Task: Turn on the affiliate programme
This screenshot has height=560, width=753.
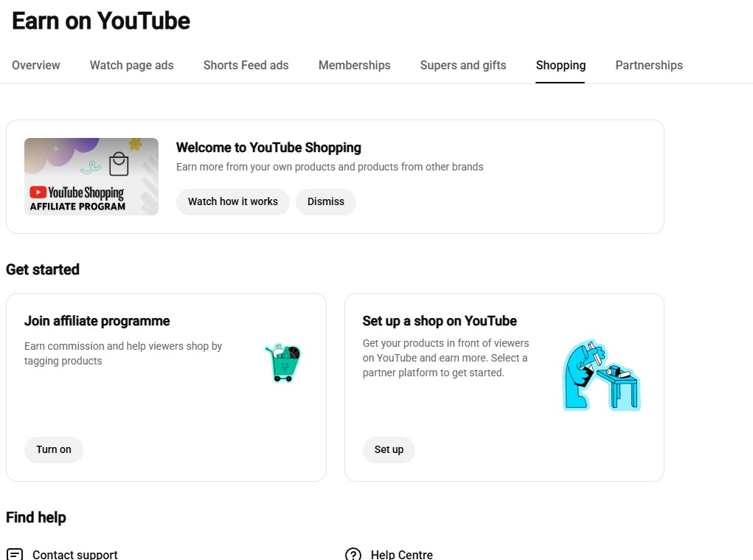Action: pyautogui.click(x=54, y=449)
